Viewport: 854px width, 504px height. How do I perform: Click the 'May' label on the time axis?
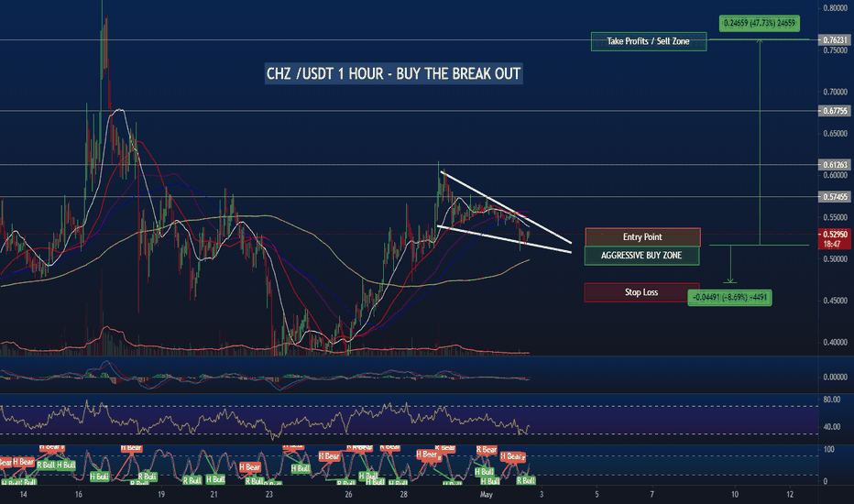(486, 495)
